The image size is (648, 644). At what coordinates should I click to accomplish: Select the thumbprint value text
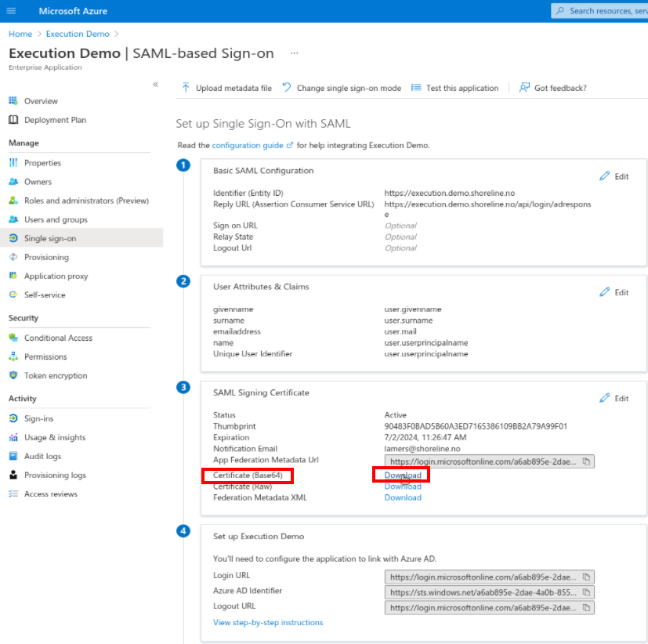[x=476, y=426]
